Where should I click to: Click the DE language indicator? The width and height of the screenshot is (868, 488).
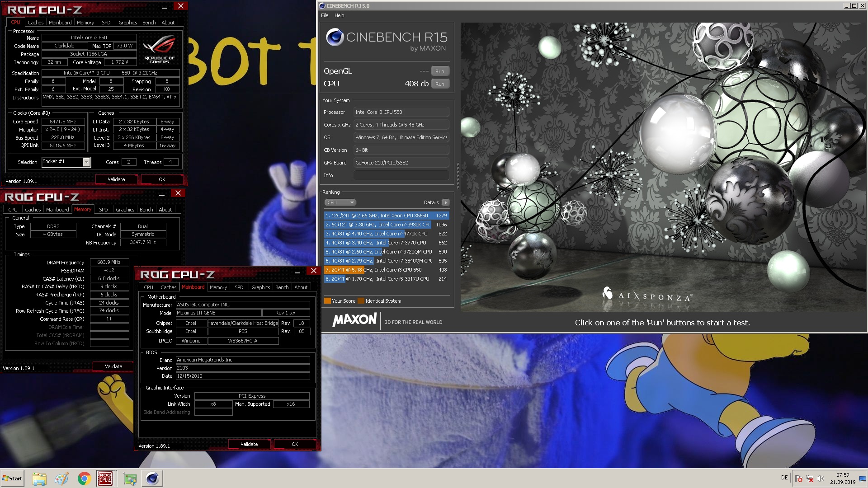pos(784,478)
